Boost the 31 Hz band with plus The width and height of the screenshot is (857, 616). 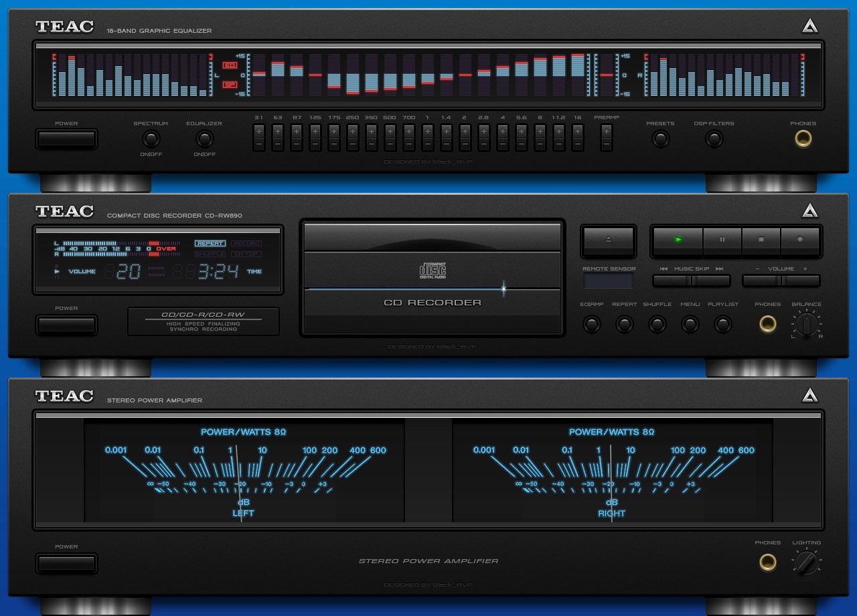(x=258, y=131)
